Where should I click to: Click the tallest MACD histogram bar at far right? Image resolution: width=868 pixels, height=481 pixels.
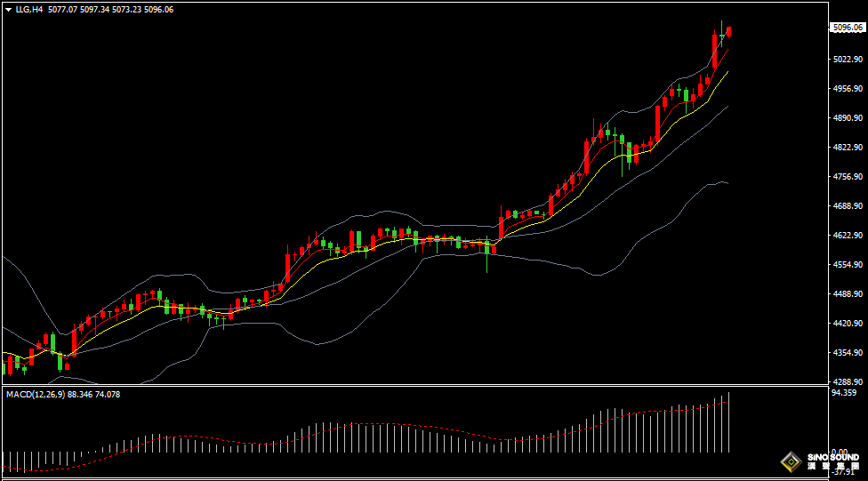[x=729, y=422]
